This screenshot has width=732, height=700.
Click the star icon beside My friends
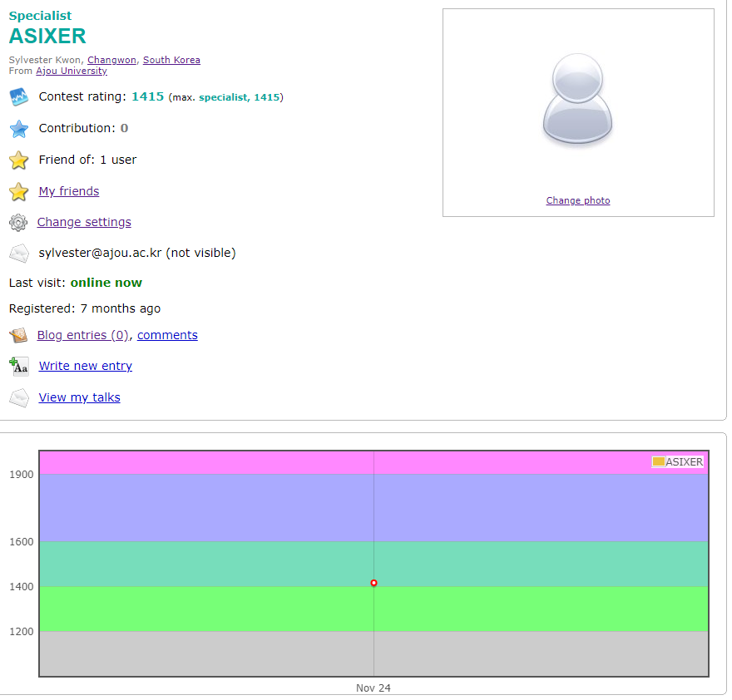click(18, 192)
